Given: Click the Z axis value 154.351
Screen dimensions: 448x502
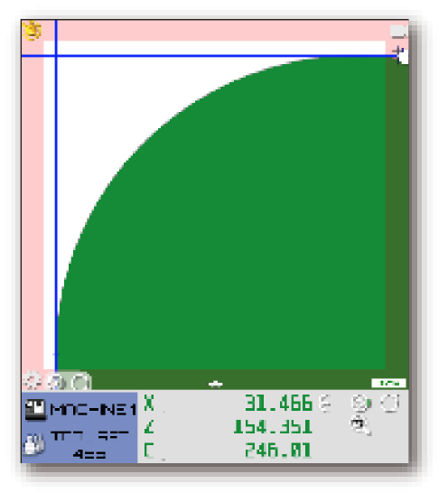Looking at the screenshot, I should pos(273,427).
